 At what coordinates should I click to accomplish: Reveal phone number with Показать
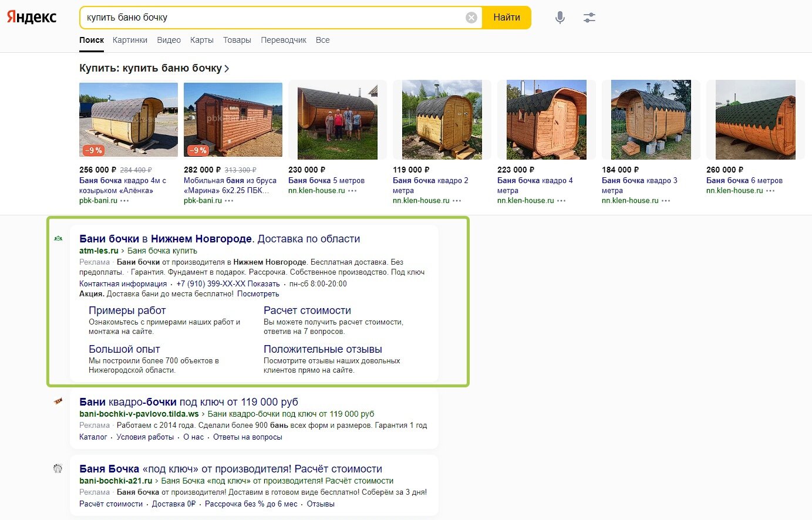[264, 283]
